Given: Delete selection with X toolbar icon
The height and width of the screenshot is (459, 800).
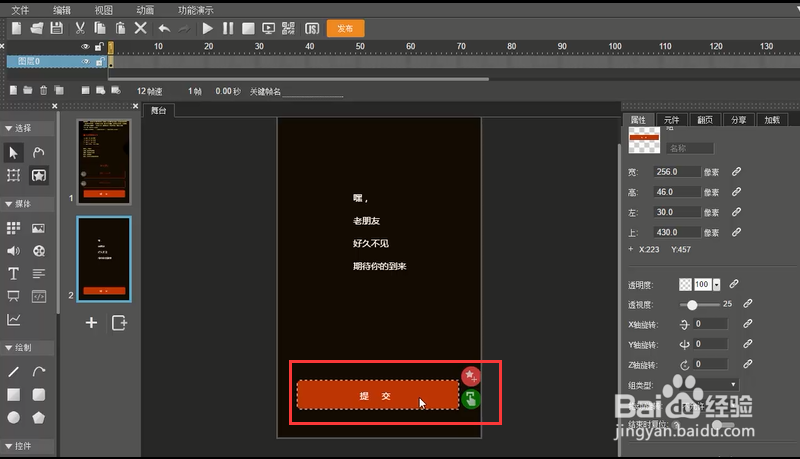Looking at the screenshot, I should 141,28.
